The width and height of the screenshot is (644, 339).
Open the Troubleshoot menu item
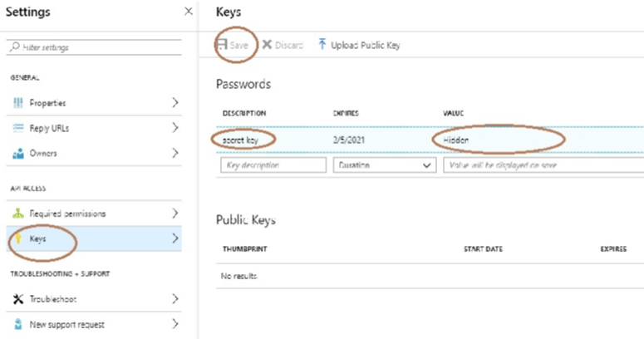94,299
